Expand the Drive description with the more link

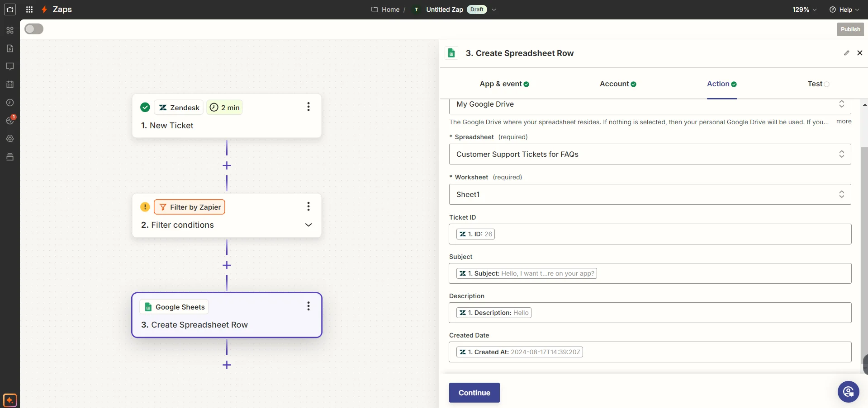point(844,122)
